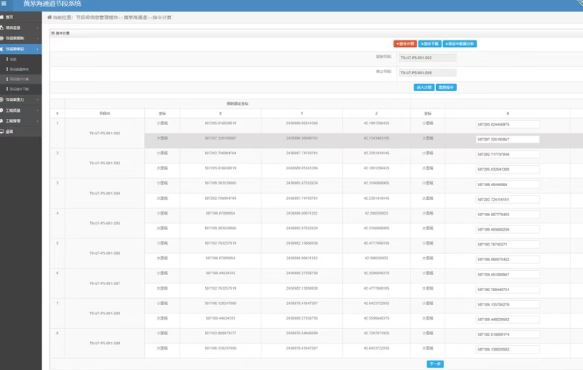Select segment cell TS-U7-PS-001-004
The image size is (583, 370).
[105, 193]
